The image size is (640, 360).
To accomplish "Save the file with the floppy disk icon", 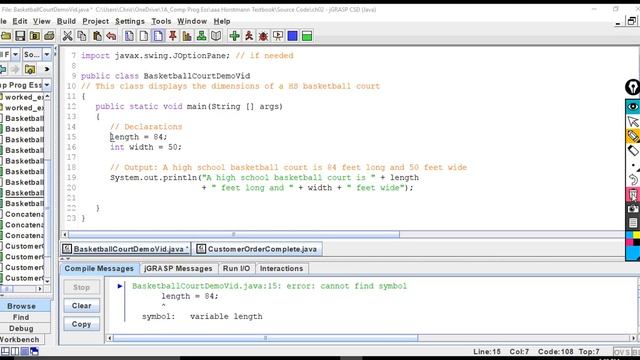I will coord(20,36).
